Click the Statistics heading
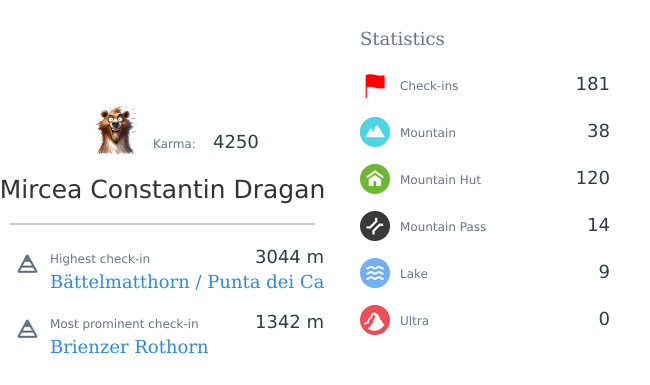This screenshot has width=650, height=385. 402,39
